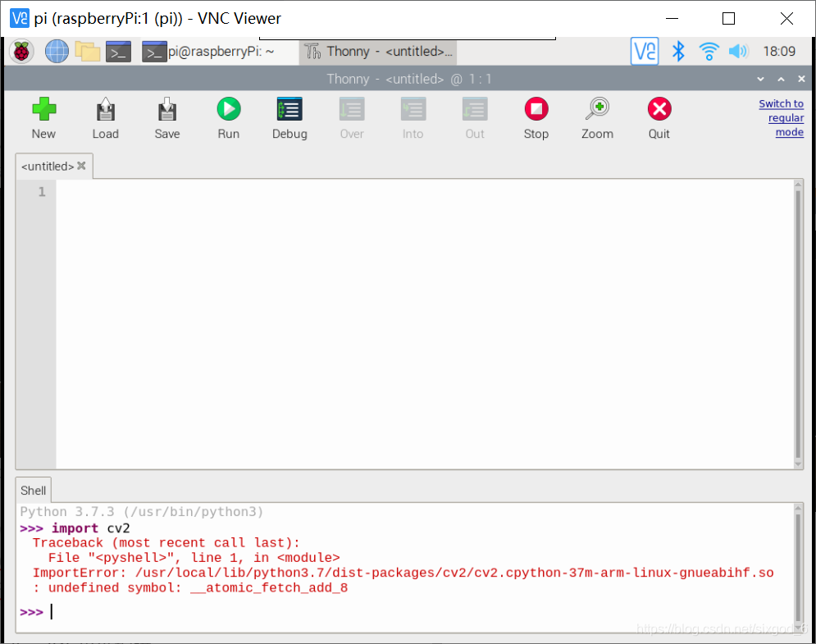Open volume control speaker icon

point(738,52)
